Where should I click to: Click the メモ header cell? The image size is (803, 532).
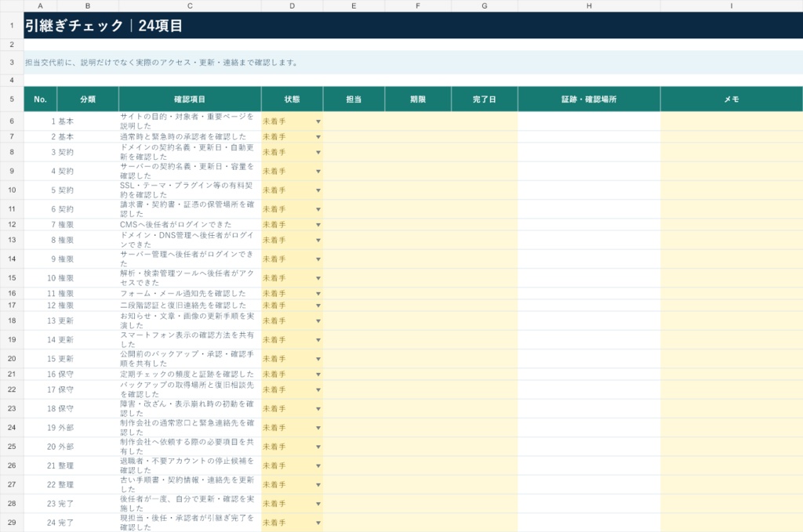pos(732,100)
